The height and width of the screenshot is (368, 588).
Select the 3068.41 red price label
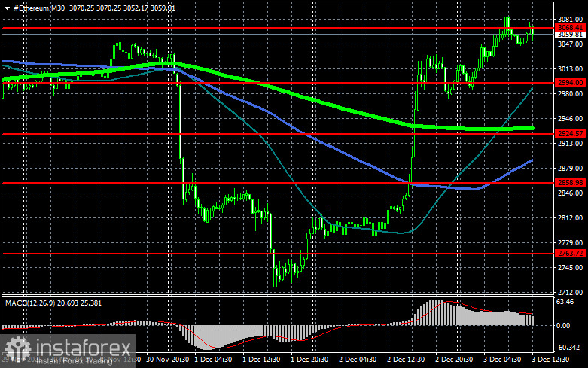tap(571, 28)
